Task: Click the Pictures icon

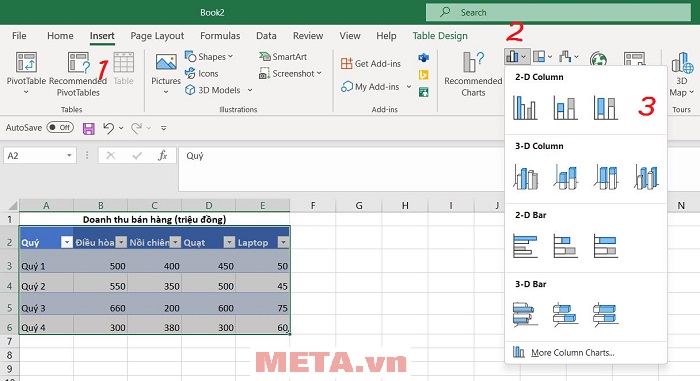Action: tap(166, 63)
